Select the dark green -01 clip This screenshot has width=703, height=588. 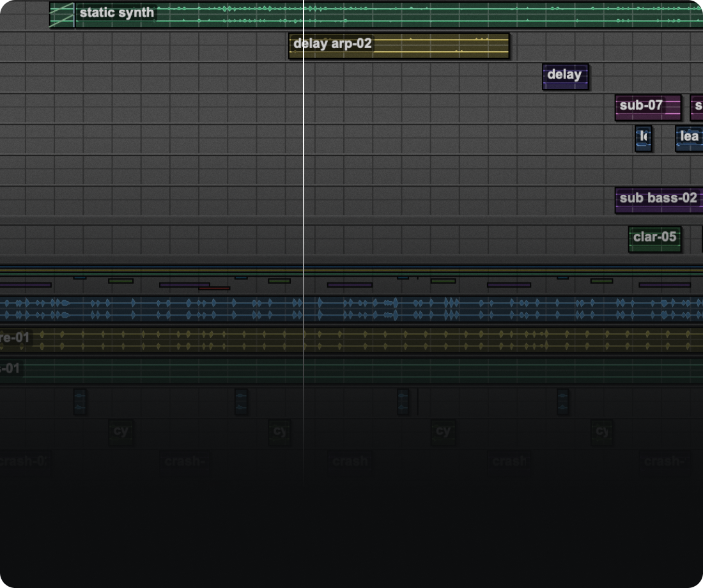351,371
